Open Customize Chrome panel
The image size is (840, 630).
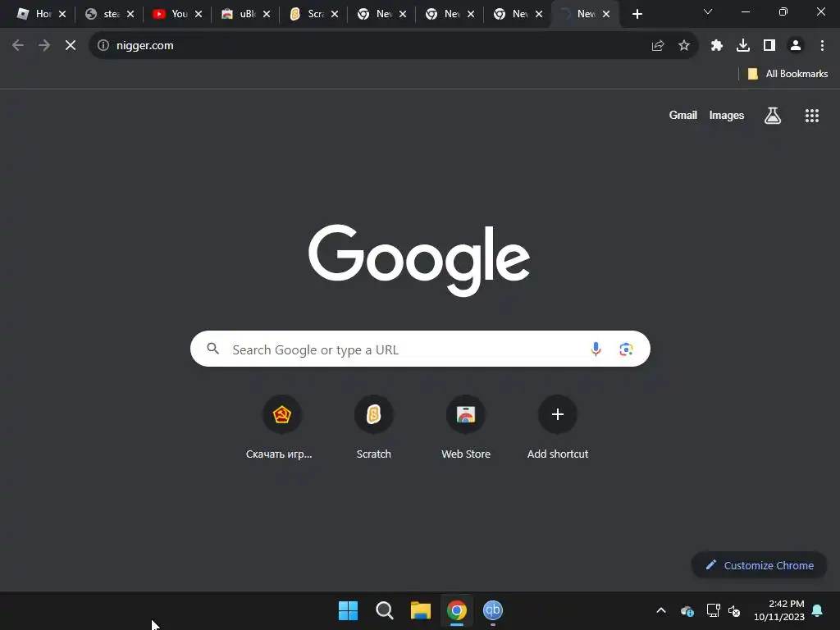pos(759,565)
